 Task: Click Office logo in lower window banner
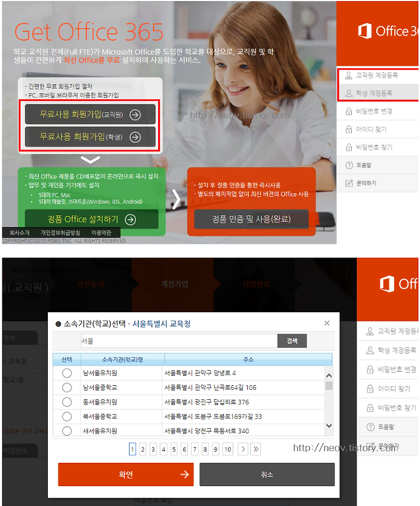[x=398, y=284]
